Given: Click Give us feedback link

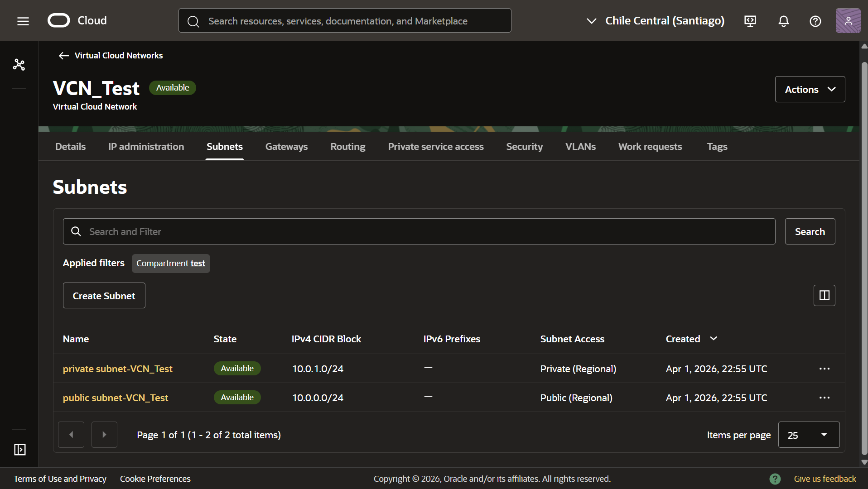Looking at the screenshot, I should [825, 479].
